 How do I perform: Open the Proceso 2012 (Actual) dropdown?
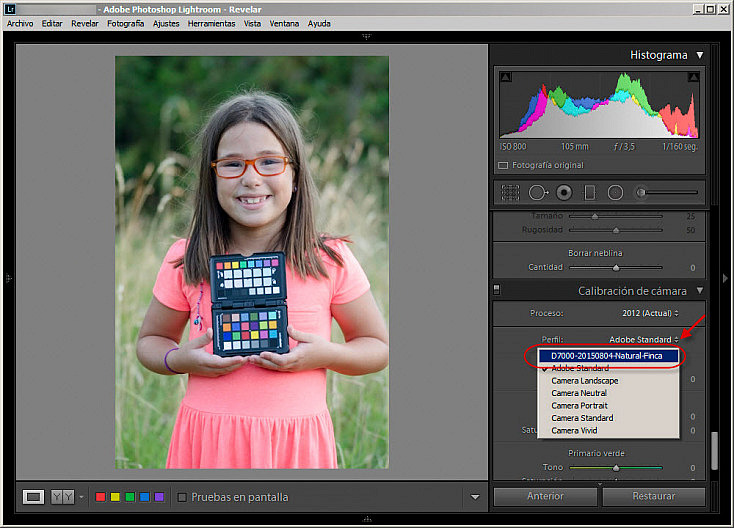[650, 313]
